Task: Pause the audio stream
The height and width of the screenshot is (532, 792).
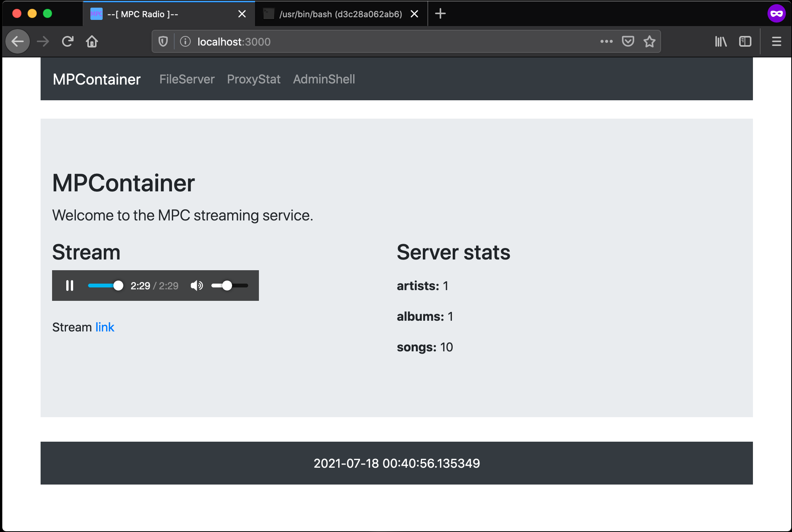Action: (70, 286)
